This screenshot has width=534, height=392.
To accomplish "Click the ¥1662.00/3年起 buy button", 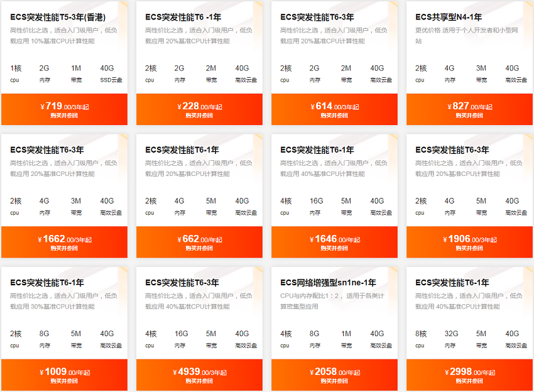I will point(64,242).
